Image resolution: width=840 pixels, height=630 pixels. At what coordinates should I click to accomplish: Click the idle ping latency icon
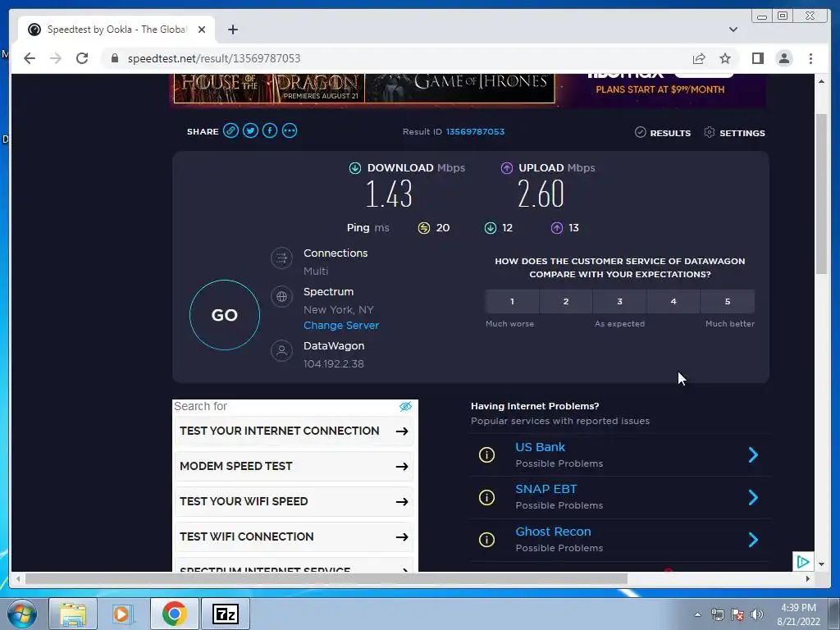(424, 228)
